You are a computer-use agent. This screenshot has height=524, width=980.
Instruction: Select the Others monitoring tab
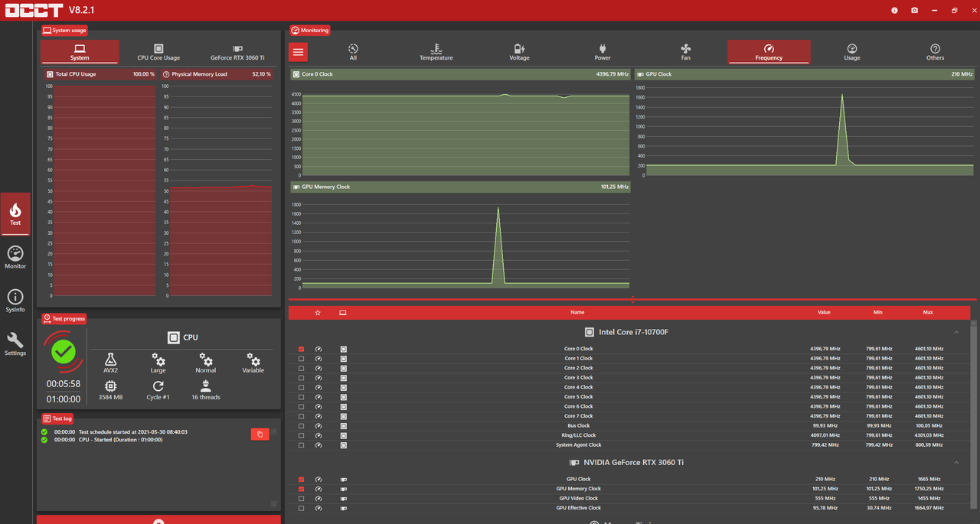[936, 52]
